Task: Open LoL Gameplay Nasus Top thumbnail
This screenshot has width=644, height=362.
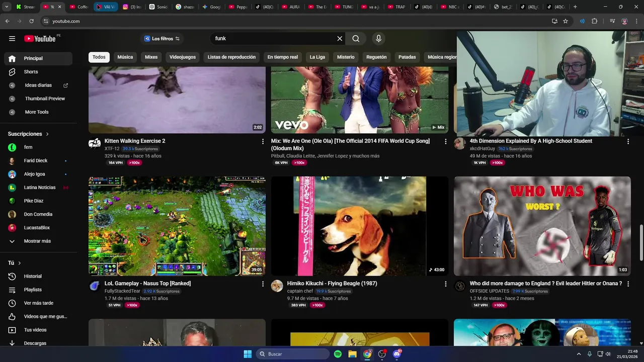Action: (177, 226)
